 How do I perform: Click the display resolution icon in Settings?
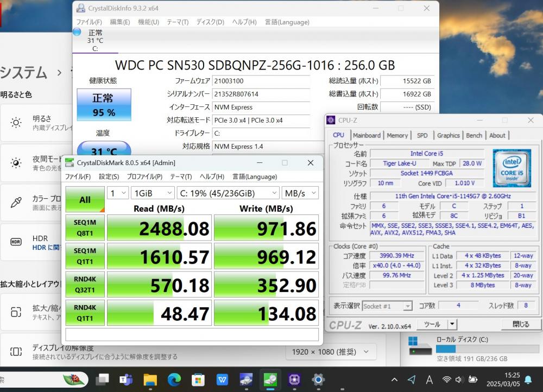click(x=16, y=352)
